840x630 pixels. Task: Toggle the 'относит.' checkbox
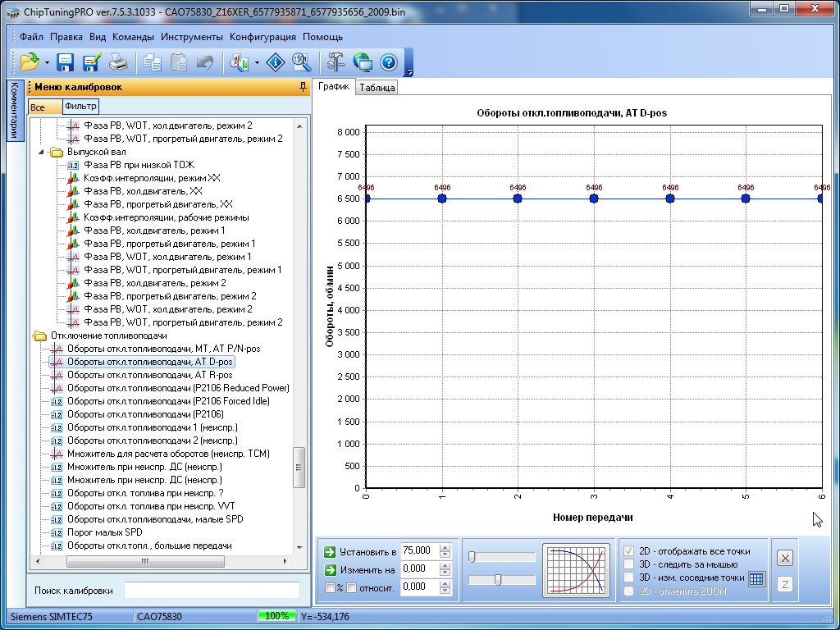(350, 587)
